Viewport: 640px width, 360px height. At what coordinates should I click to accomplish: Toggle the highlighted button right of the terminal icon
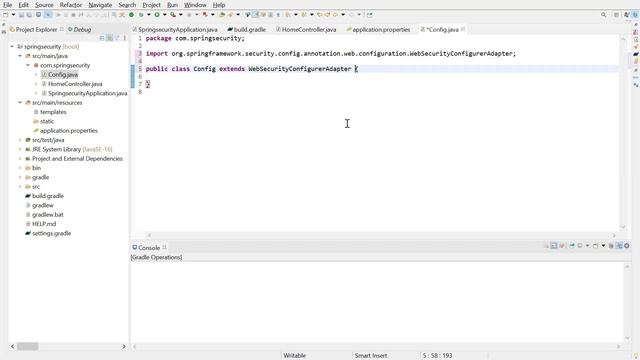48,15
